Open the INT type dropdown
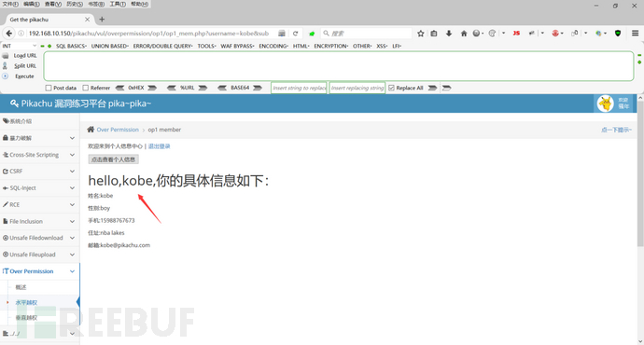The width and height of the screenshot is (644, 345). pos(20,46)
